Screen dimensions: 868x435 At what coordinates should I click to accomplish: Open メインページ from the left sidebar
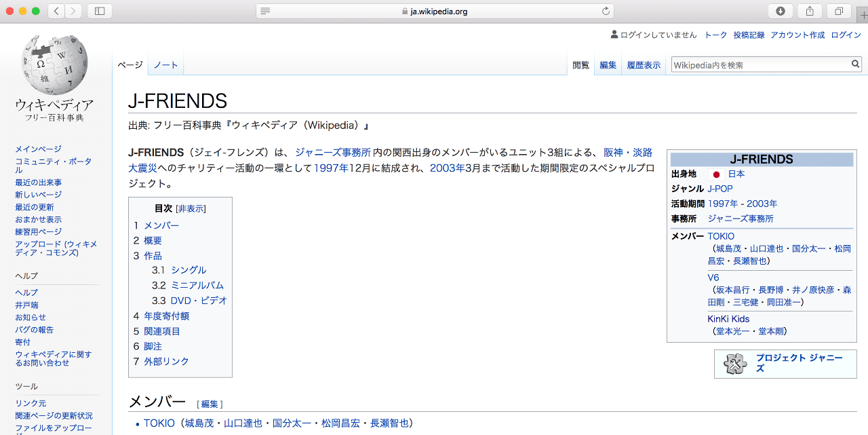pos(38,148)
